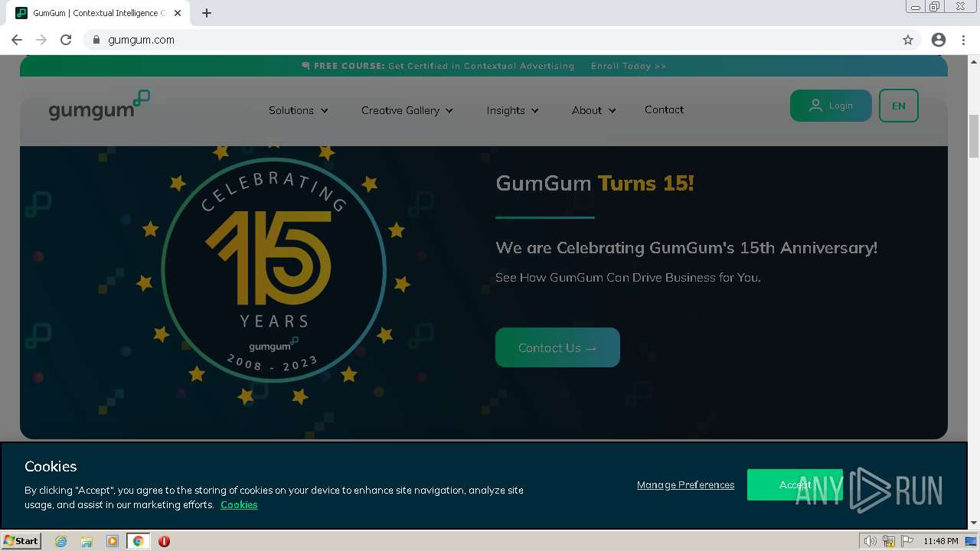980x551 pixels.
Task: Open File Explorer from taskbar
Action: click(87, 541)
